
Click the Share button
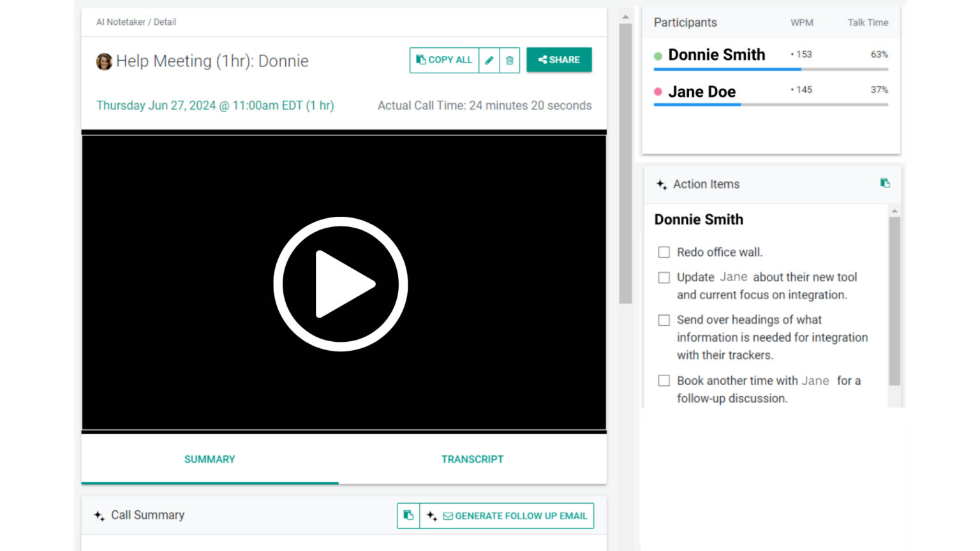point(559,60)
